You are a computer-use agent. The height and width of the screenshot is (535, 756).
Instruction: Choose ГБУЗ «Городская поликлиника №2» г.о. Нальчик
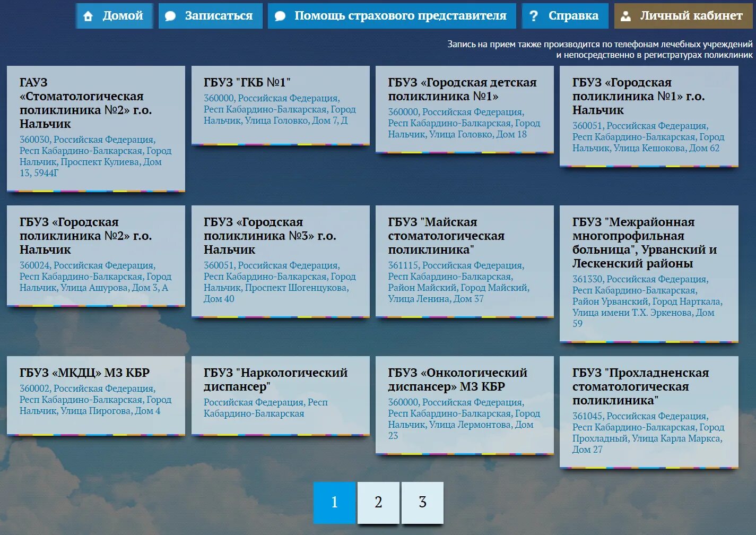click(x=96, y=256)
